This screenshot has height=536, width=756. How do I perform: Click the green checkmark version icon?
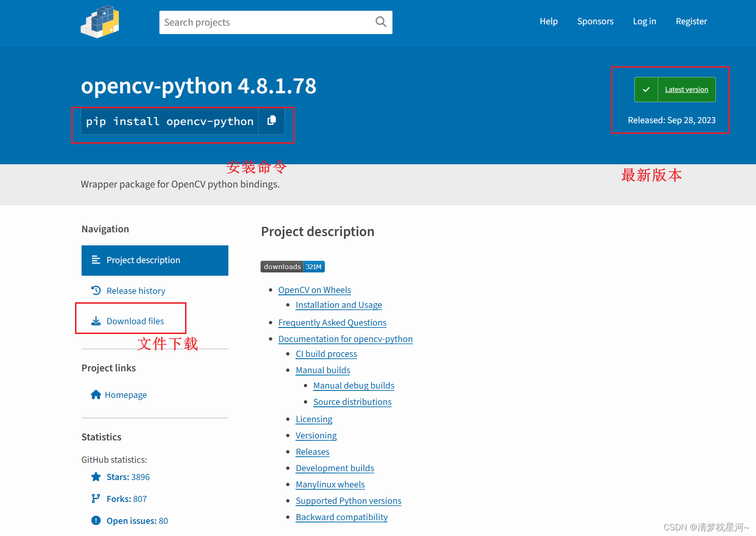point(646,90)
